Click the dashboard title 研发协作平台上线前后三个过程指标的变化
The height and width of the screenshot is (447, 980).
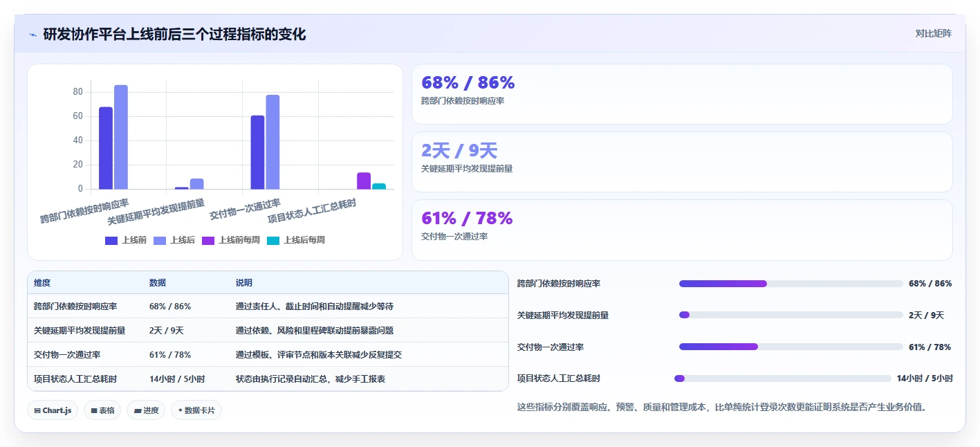point(174,34)
